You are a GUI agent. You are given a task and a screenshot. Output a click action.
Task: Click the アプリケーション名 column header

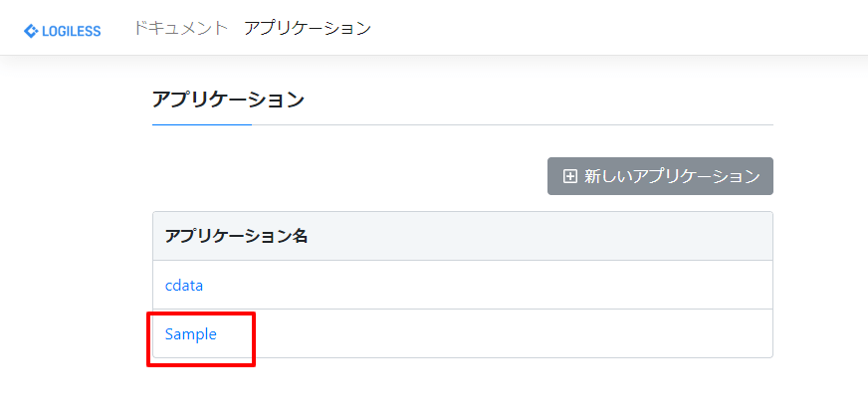point(236,236)
